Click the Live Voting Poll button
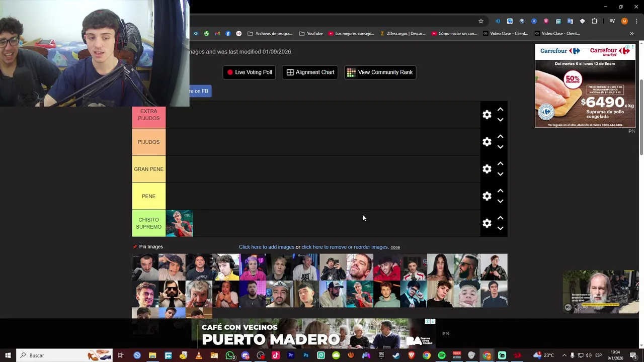 [249, 72]
